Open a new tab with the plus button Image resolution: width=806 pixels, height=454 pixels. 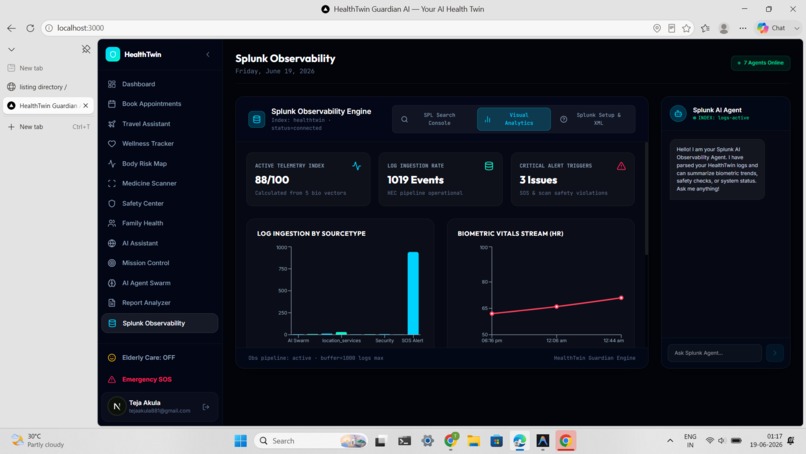(x=11, y=127)
